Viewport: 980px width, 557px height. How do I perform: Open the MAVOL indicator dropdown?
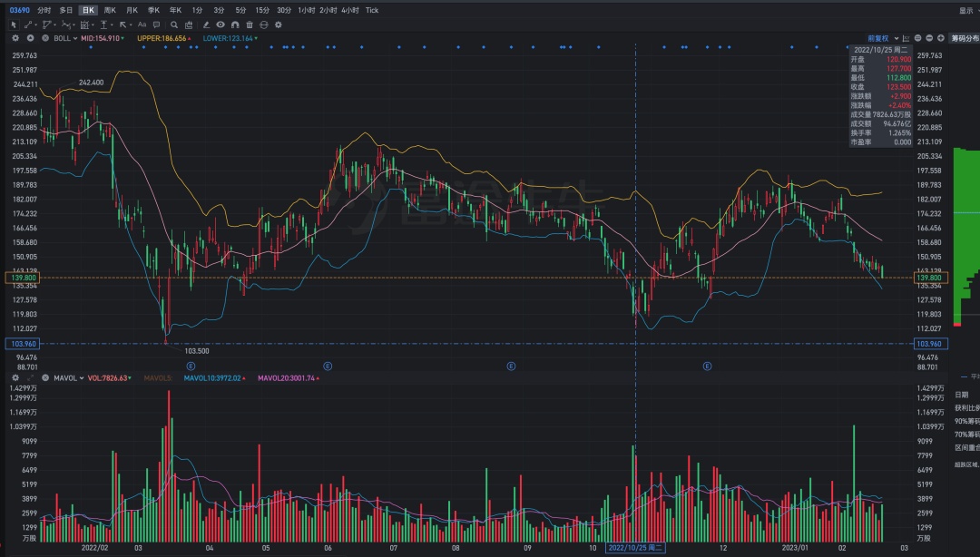pyautogui.click(x=67, y=377)
